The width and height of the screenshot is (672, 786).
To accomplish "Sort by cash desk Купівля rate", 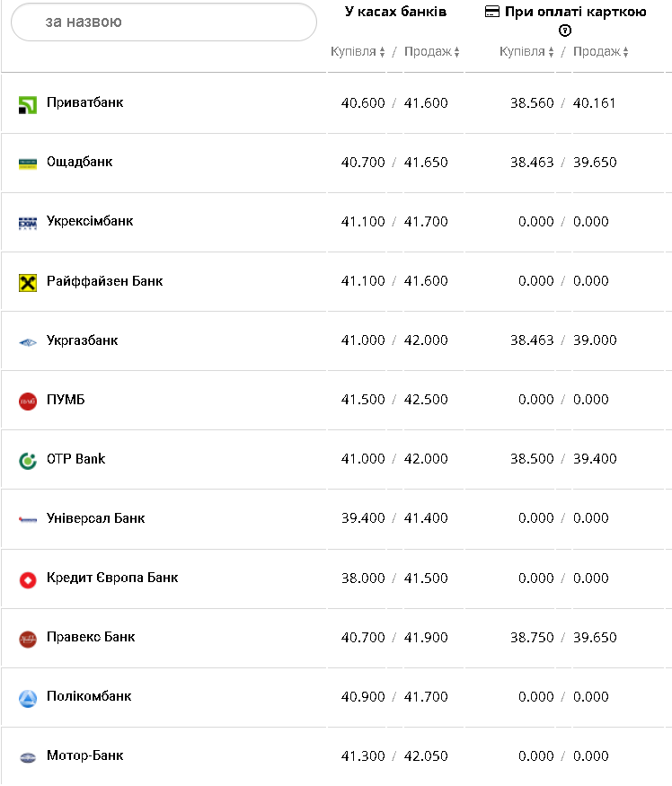I will 358,52.
